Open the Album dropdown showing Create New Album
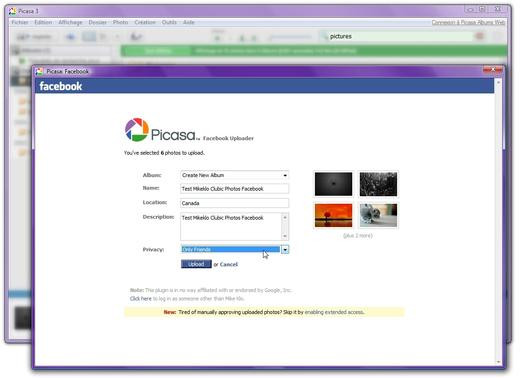The height and width of the screenshot is (378, 520). [x=234, y=175]
